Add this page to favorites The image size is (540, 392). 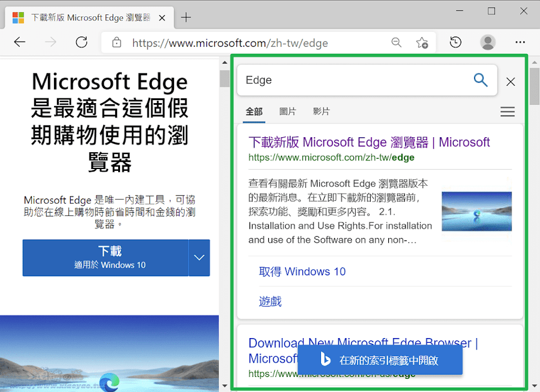point(422,43)
